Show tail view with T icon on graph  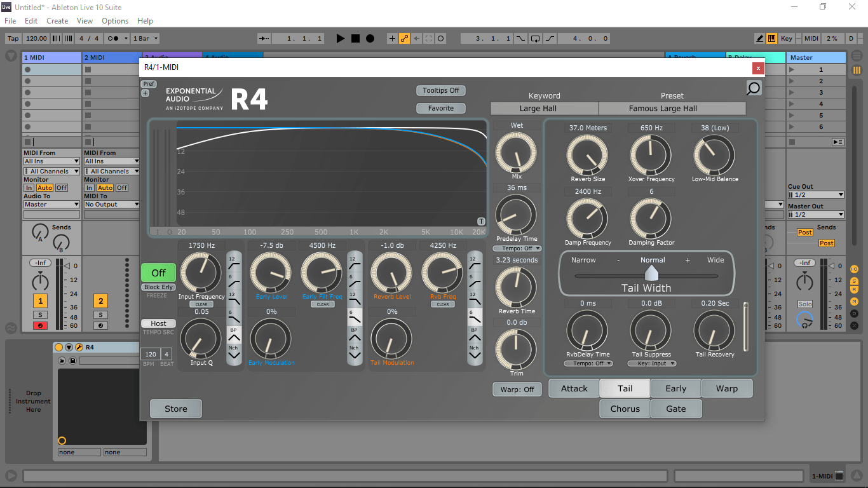(x=481, y=221)
